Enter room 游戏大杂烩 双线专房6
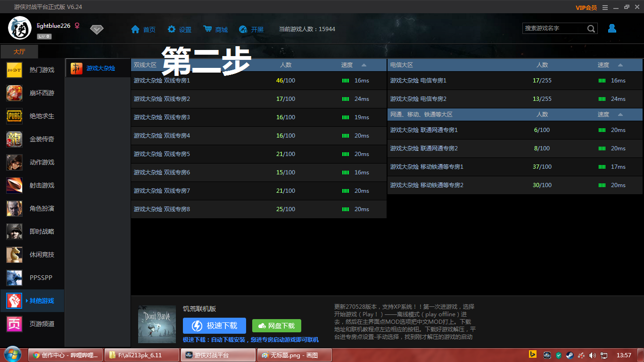The image size is (644, 362). [259, 173]
